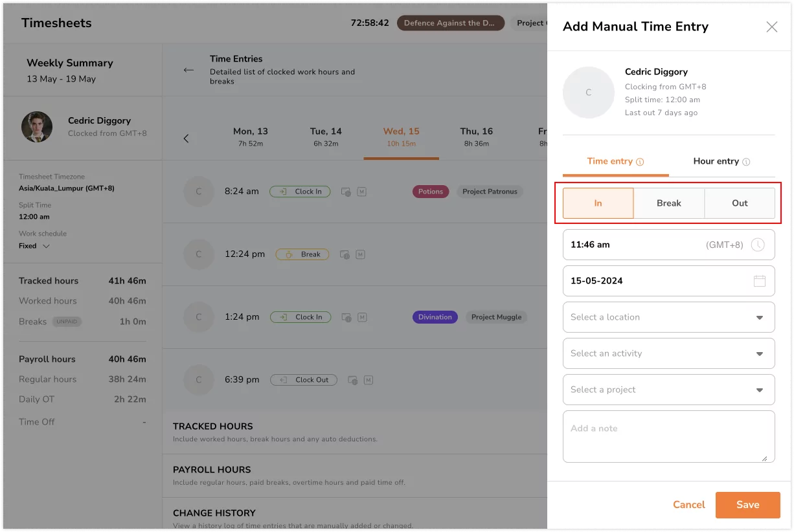Click Regular hours value 38h 24m
Image resolution: width=794 pixels, height=532 pixels.
point(127,379)
